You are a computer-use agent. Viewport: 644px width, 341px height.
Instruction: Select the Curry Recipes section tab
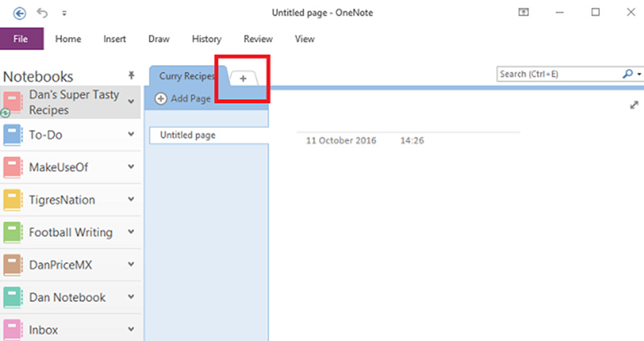(x=187, y=76)
